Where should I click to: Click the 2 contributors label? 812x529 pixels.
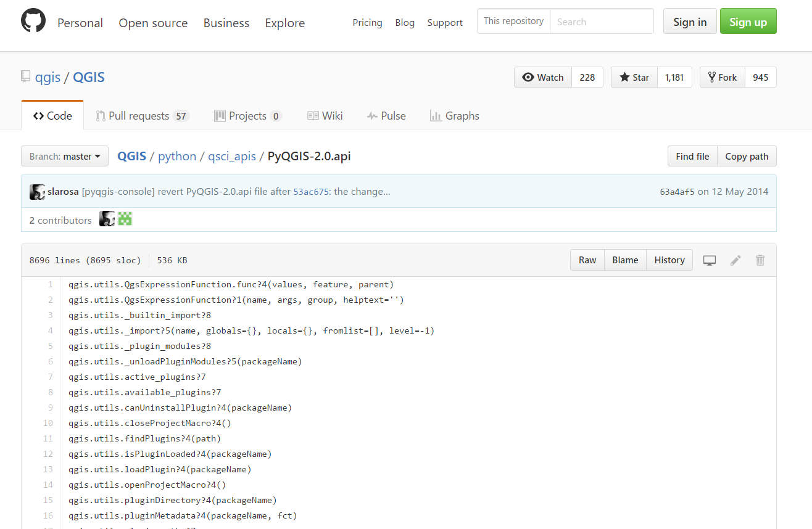pos(60,220)
